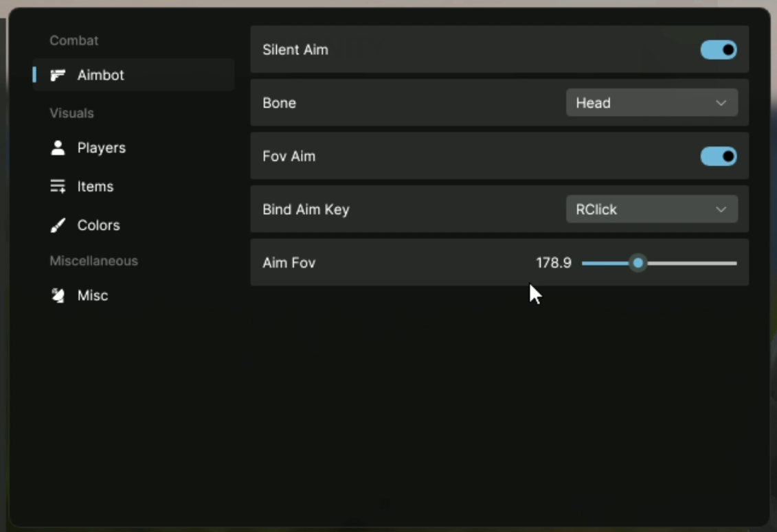Switch to the Players section
Image resolution: width=777 pixels, height=532 pixels.
pos(101,148)
